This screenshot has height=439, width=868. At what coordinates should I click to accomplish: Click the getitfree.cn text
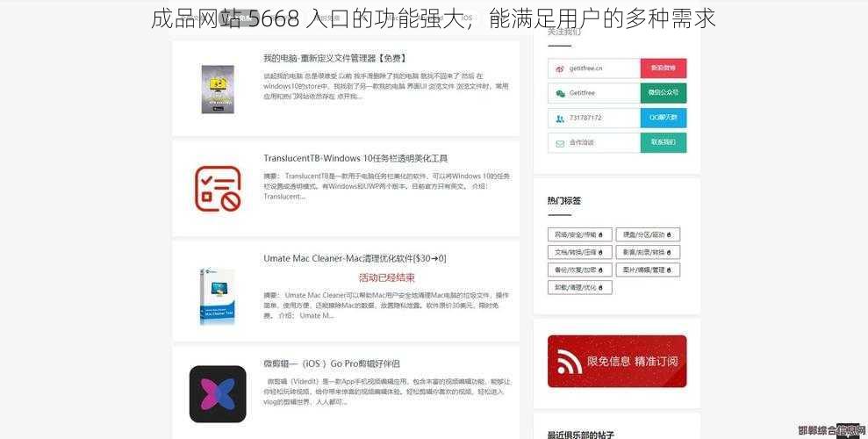click(x=585, y=68)
